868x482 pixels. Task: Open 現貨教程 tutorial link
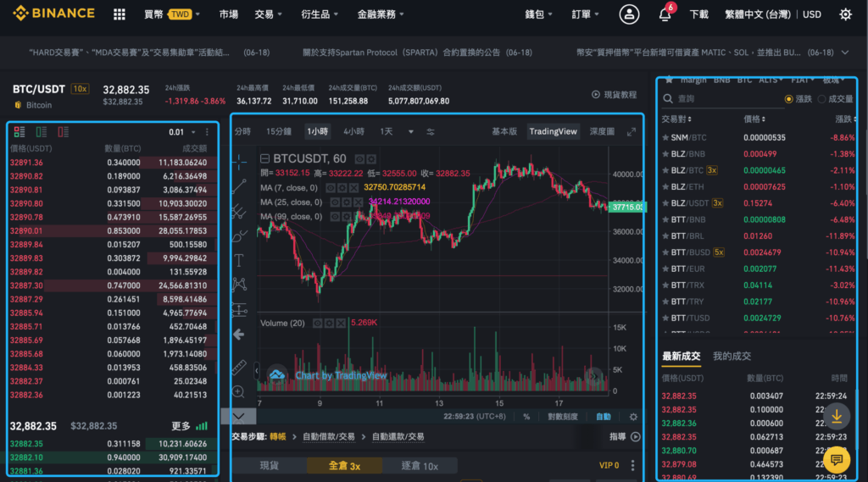click(x=615, y=95)
